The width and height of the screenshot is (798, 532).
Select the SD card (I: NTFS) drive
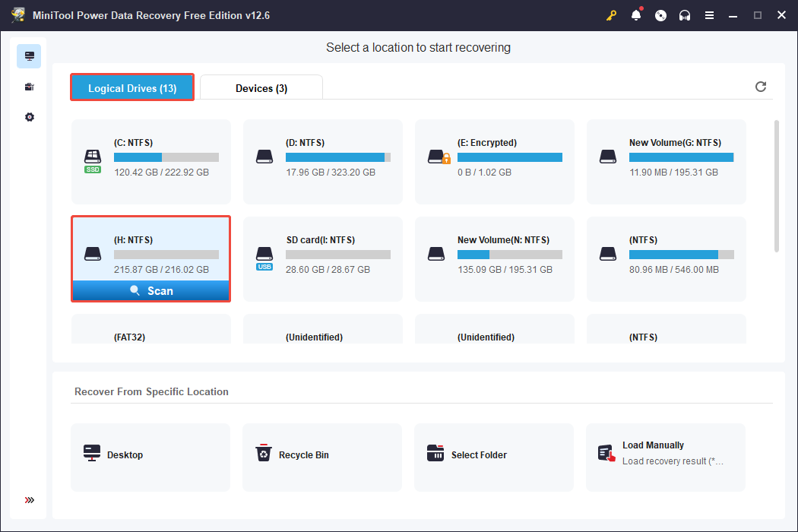(322, 258)
